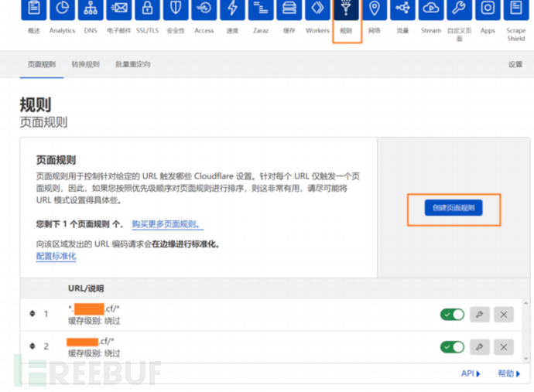Switch to the 批量重定向 tab
The height and width of the screenshot is (392, 534).
coord(133,64)
